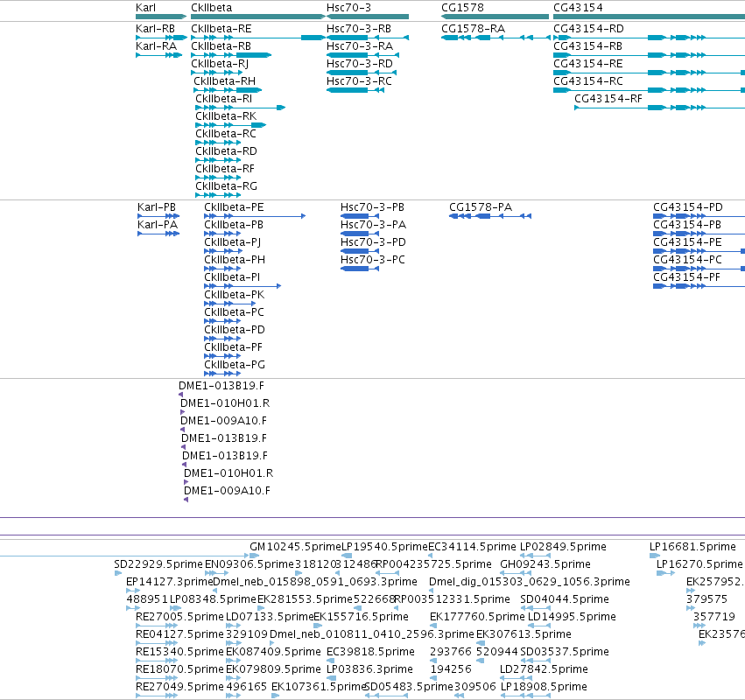Select the Hsc70-3-RC transcript label
The height and width of the screenshot is (700, 745).
tap(359, 81)
